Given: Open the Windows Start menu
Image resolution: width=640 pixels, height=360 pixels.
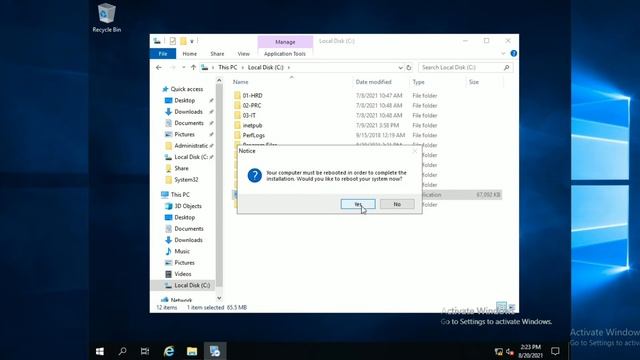Looking at the screenshot, I should pyautogui.click(x=100, y=351).
